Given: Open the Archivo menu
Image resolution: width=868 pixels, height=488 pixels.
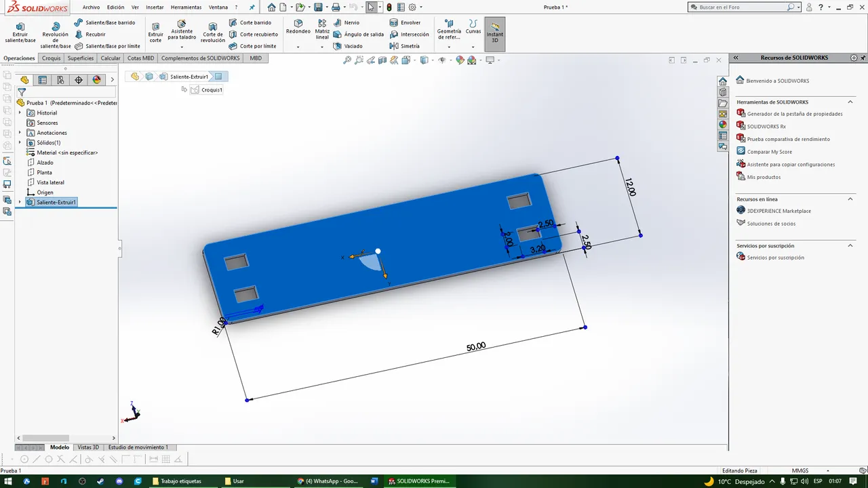Looking at the screenshot, I should [91, 7].
